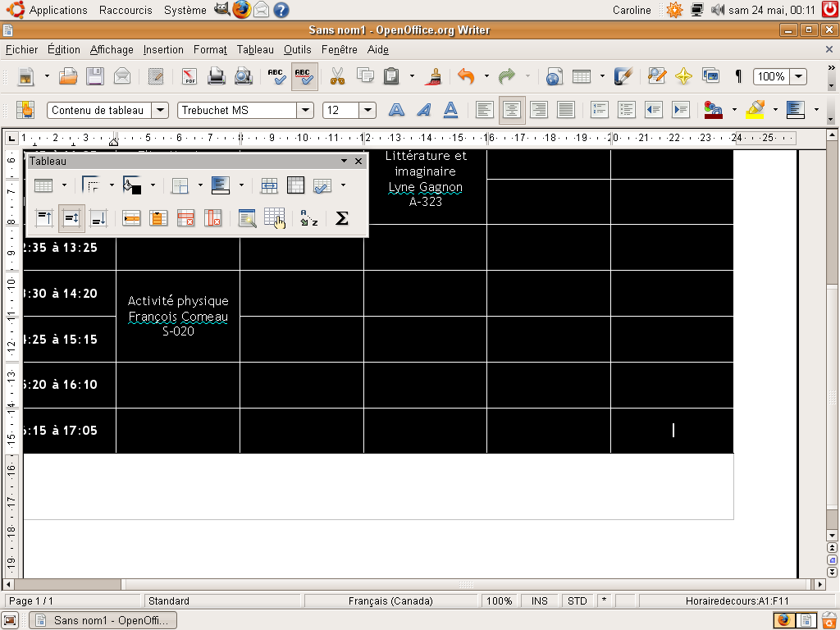
Task: Open the Navigator with the star icon
Action: [683, 76]
